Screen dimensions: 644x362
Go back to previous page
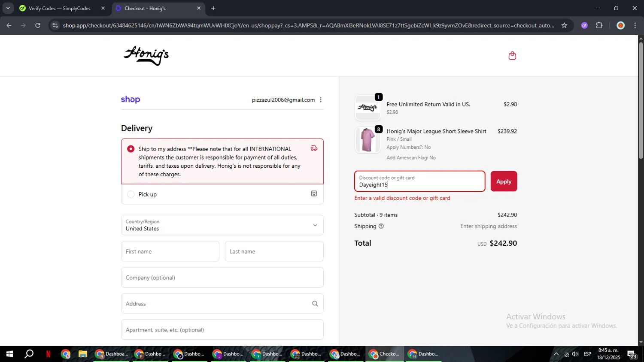click(x=9, y=25)
